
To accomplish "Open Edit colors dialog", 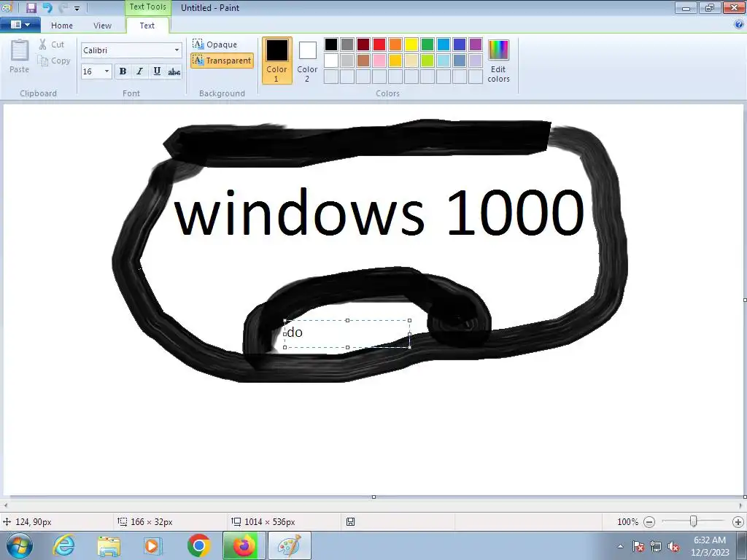I will pyautogui.click(x=498, y=61).
